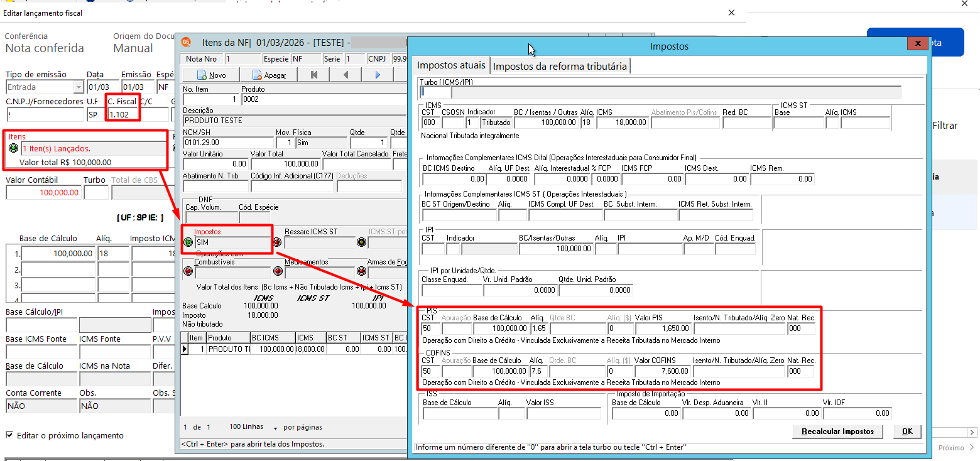This screenshot has width=980, height=461.
Task: Click the ICMS CST field 000
Action: pos(430,123)
